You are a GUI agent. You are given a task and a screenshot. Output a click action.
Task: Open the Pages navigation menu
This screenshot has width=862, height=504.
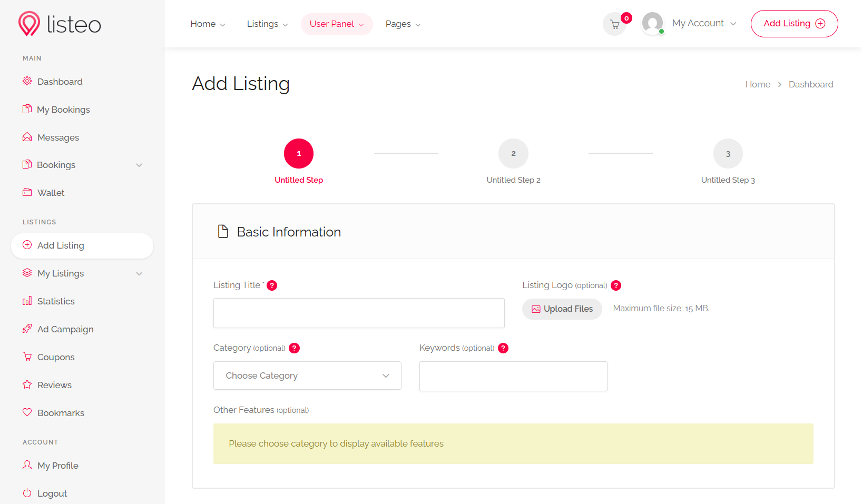(x=403, y=24)
